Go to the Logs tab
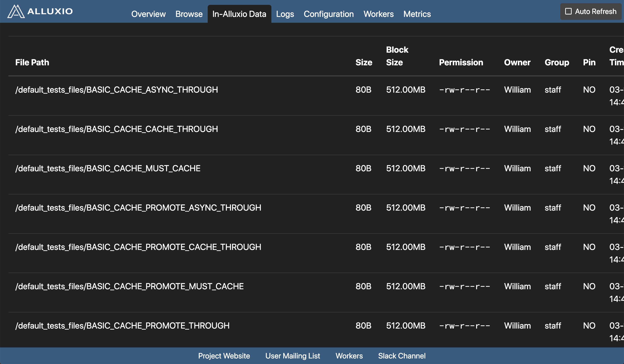Viewport: 624px width, 364px height. click(285, 14)
